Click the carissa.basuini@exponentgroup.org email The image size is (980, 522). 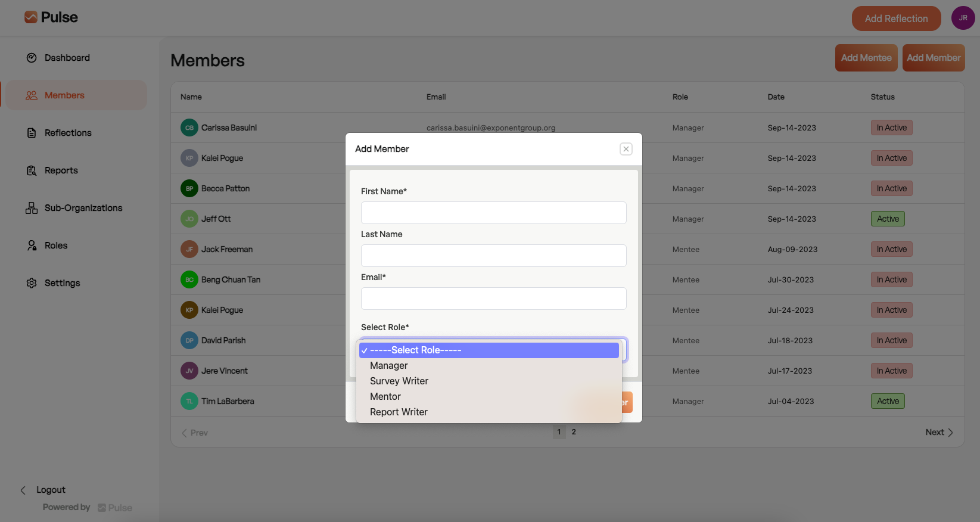491,128
